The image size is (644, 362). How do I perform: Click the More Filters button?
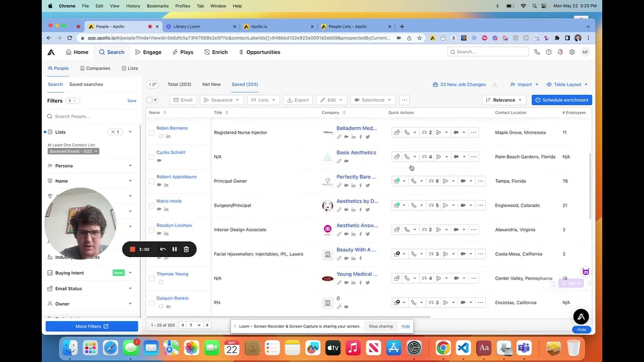click(x=92, y=326)
